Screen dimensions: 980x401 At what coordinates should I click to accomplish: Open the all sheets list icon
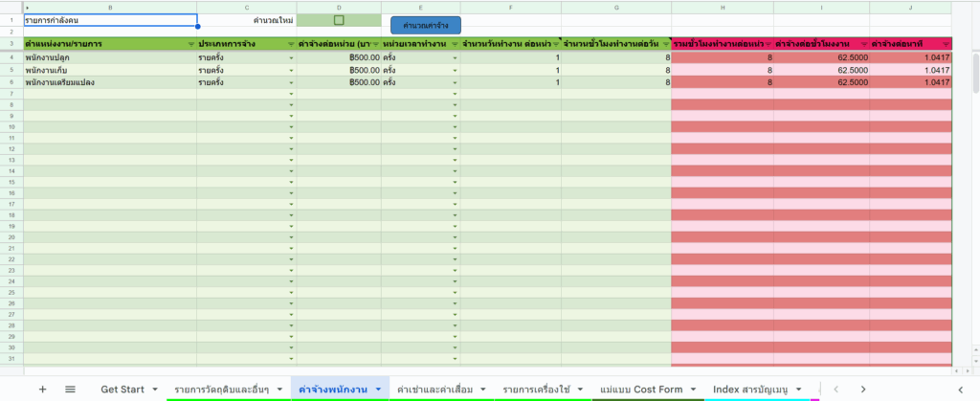point(70,390)
